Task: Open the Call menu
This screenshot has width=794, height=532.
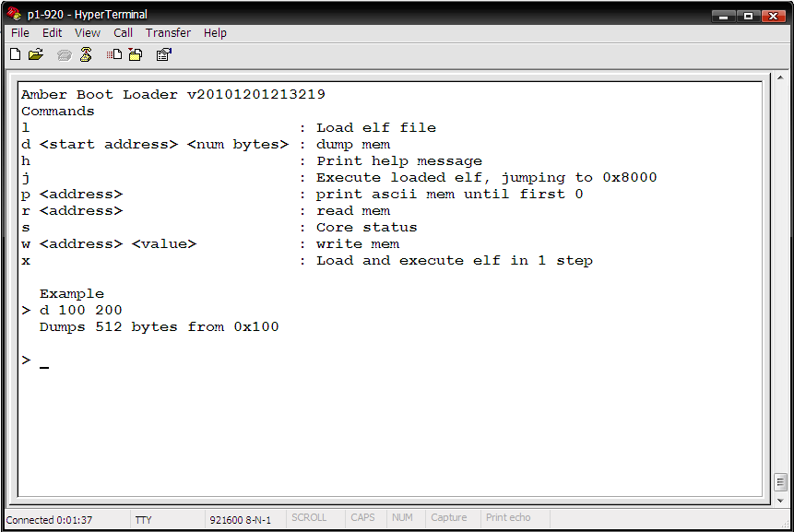Action: pos(123,32)
